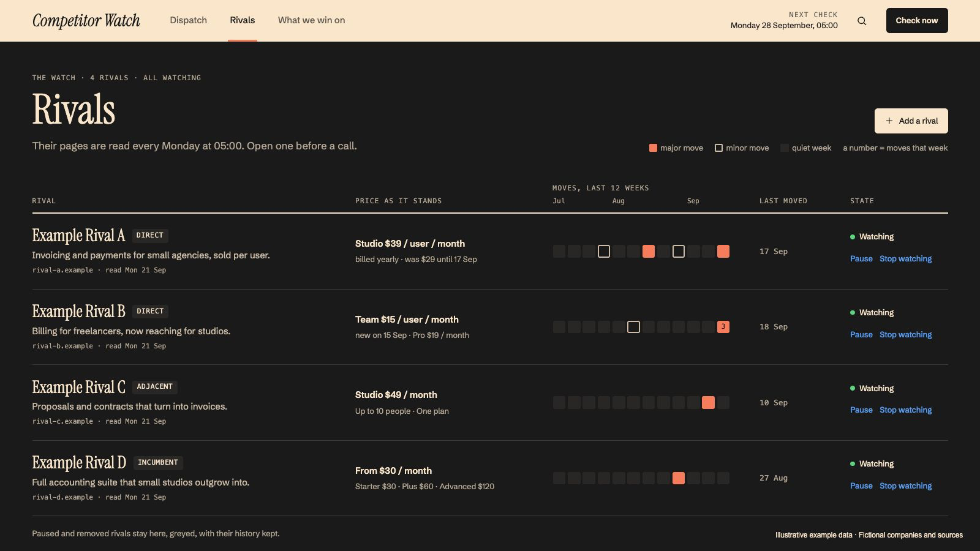Click the price 'Team $15 / user / month'
Image resolution: width=980 pixels, height=551 pixels.
pyautogui.click(x=407, y=320)
